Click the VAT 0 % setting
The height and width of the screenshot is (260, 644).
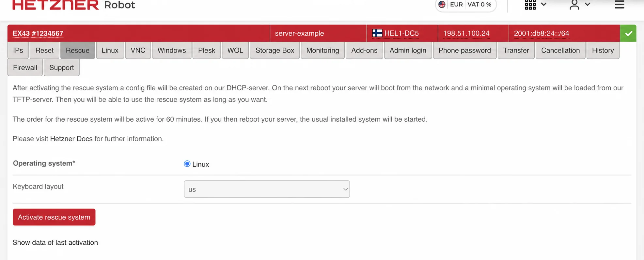[x=479, y=5]
